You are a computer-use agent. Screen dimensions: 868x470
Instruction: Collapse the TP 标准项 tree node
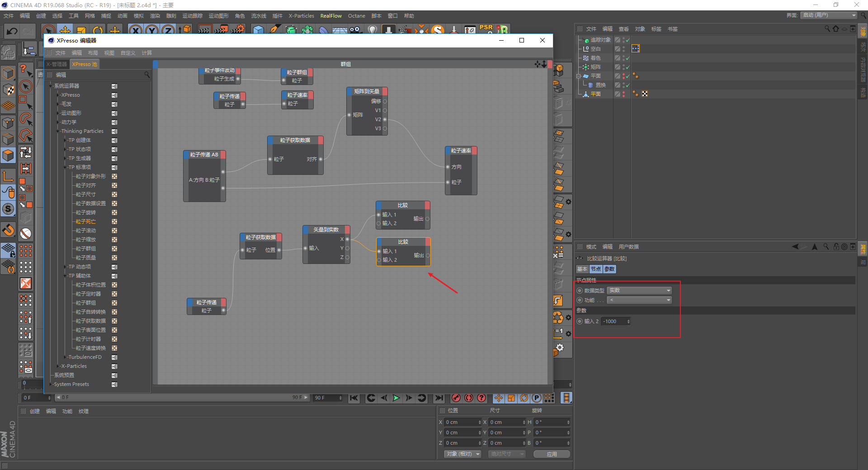click(65, 167)
